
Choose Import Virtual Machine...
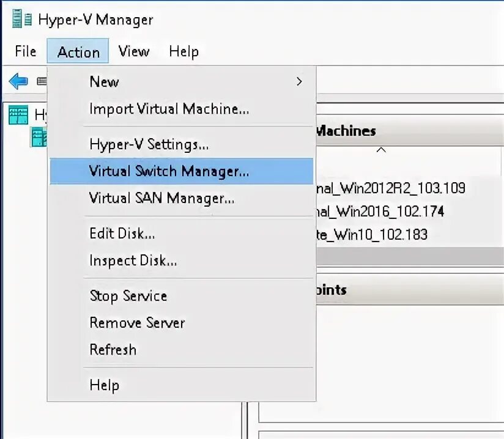pyautogui.click(x=182, y=109)
